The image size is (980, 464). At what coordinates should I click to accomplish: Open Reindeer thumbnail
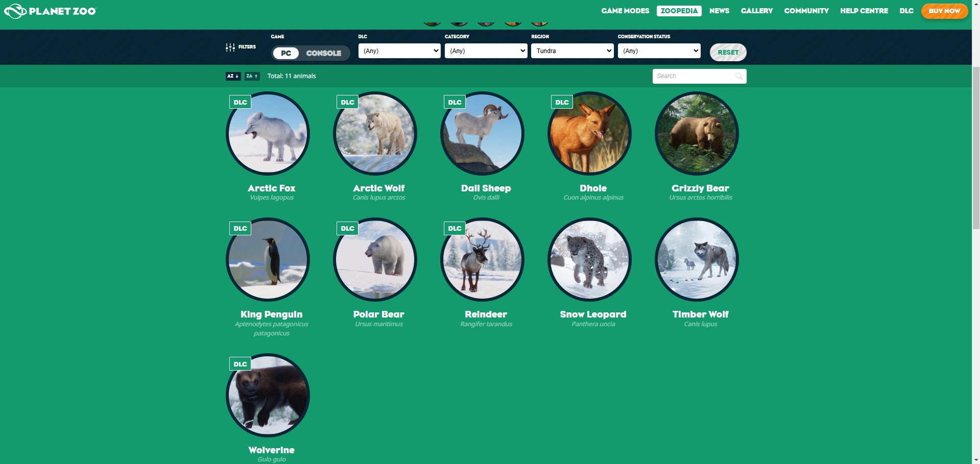(x=482, y=260)
